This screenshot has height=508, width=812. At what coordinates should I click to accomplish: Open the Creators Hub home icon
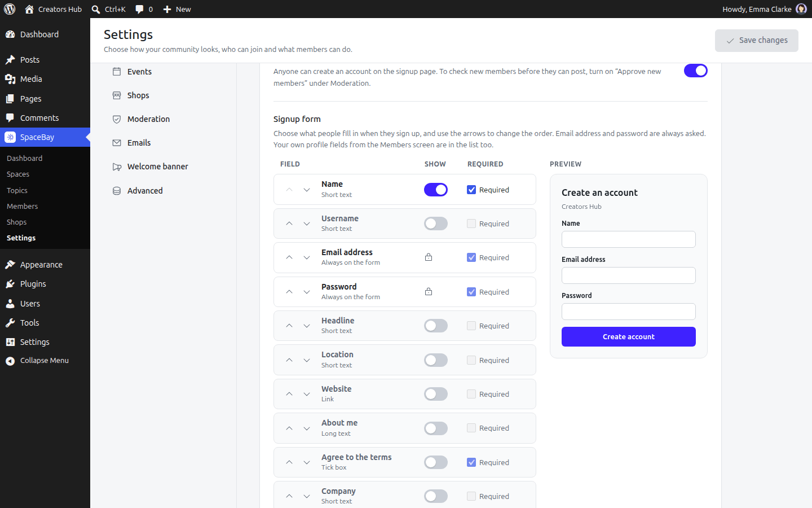point(29,9)
